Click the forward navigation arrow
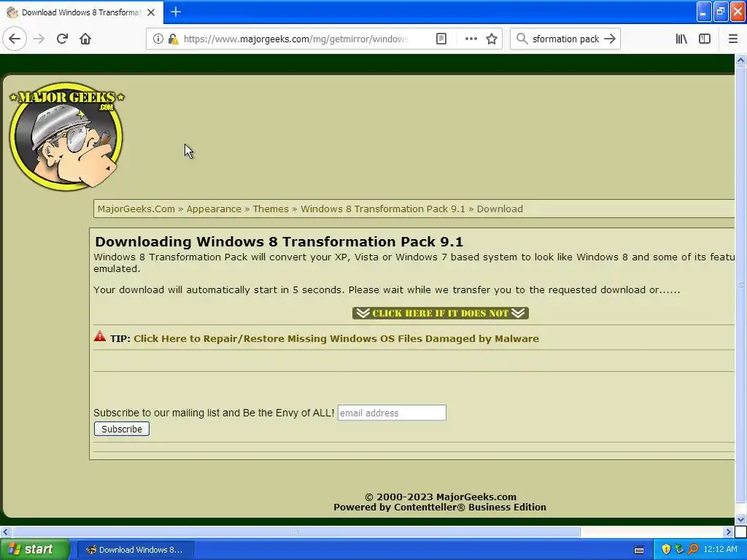This screenshot has height=560, width=747. coord(39,39)
